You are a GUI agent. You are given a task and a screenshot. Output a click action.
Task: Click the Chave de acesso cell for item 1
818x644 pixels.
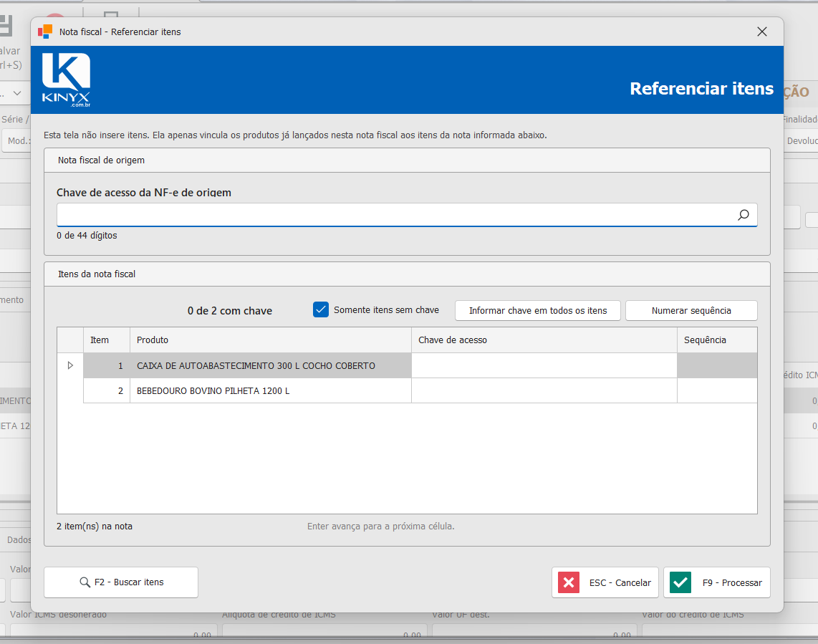pos(544,365)
